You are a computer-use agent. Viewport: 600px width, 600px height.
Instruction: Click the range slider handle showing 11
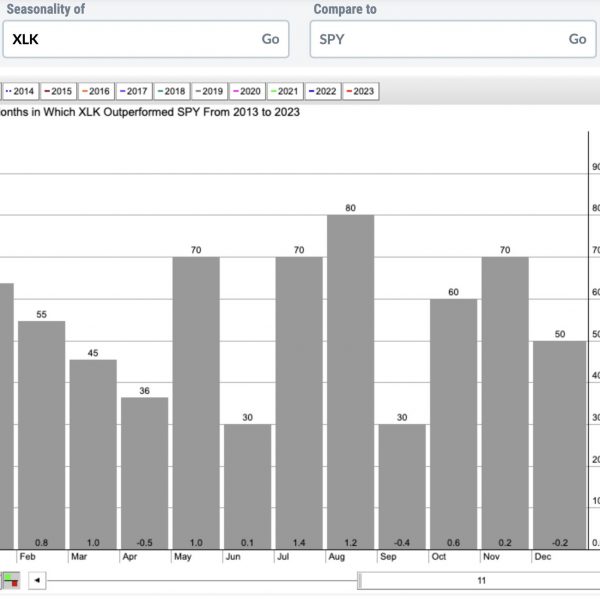(481, 580)
